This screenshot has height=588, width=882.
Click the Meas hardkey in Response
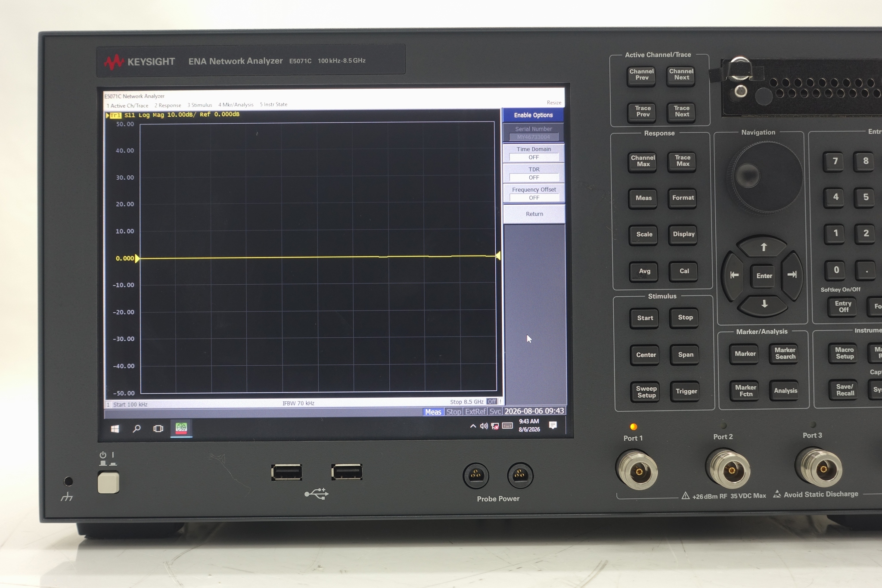coord(643,198)
